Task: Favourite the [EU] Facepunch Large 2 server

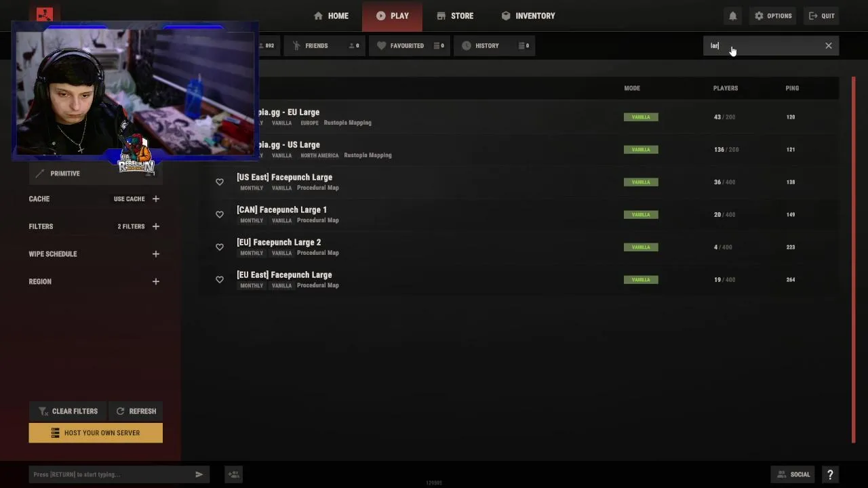Action: coord(220,247)
